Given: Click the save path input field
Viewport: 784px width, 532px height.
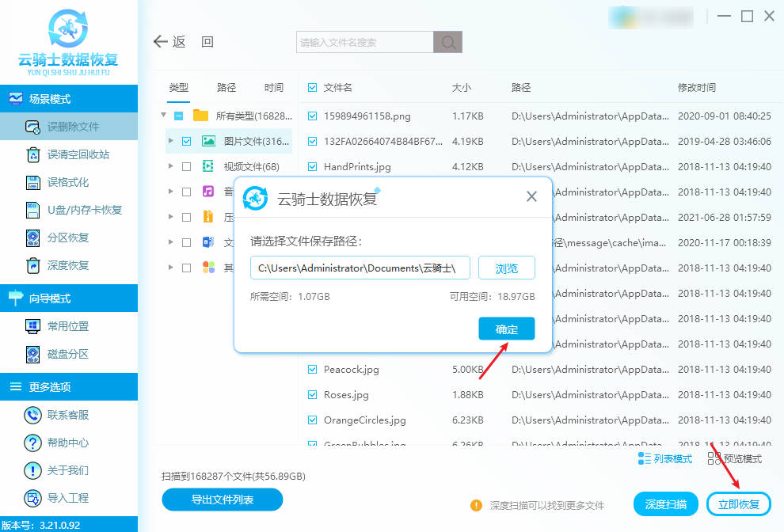Looking at the screenshot, I should click(x=360, y=268).
